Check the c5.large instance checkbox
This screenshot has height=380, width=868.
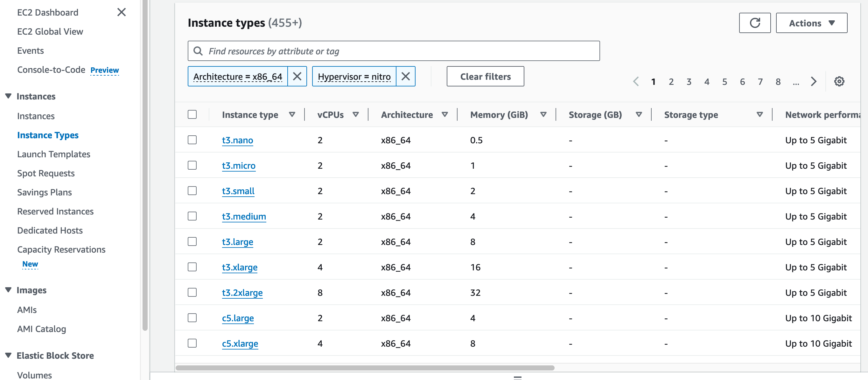192,318
